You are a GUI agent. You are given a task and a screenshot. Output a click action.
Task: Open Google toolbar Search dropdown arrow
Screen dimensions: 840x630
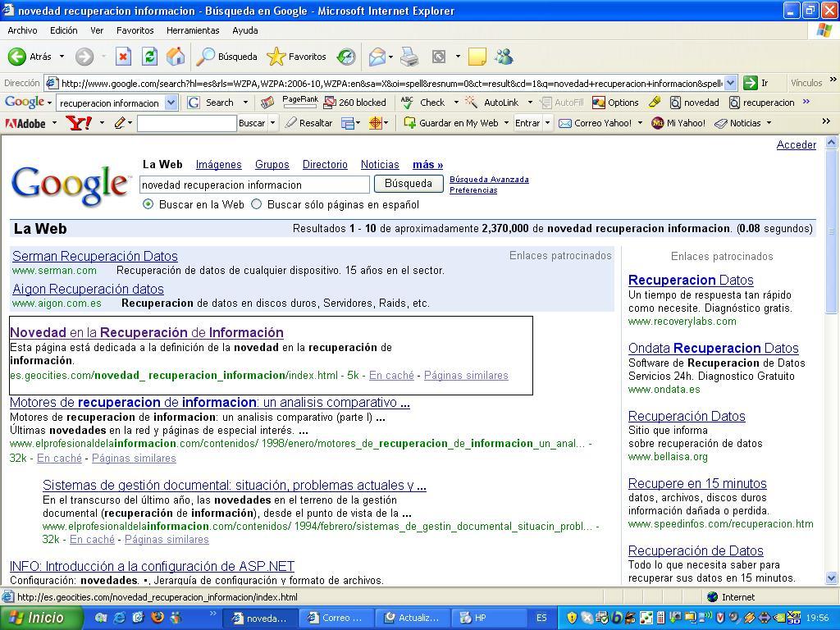245,103
